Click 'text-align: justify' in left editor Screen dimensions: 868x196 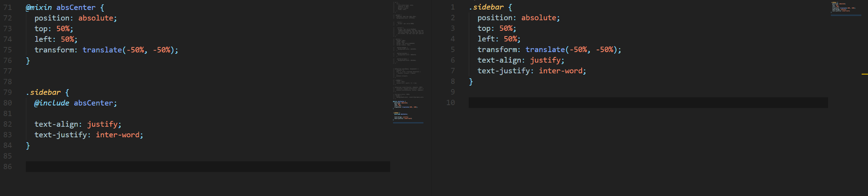tap(78, 124)
